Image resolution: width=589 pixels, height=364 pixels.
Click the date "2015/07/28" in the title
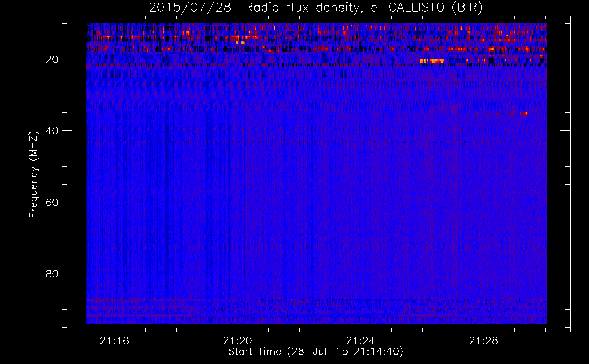coord(190,8)
